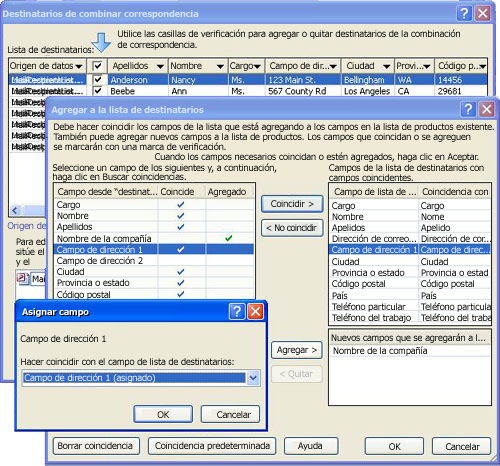Select Teléfono del trabajo in the right matched list
This screenshot has height=466, width=500.
(x=410, y=318)
